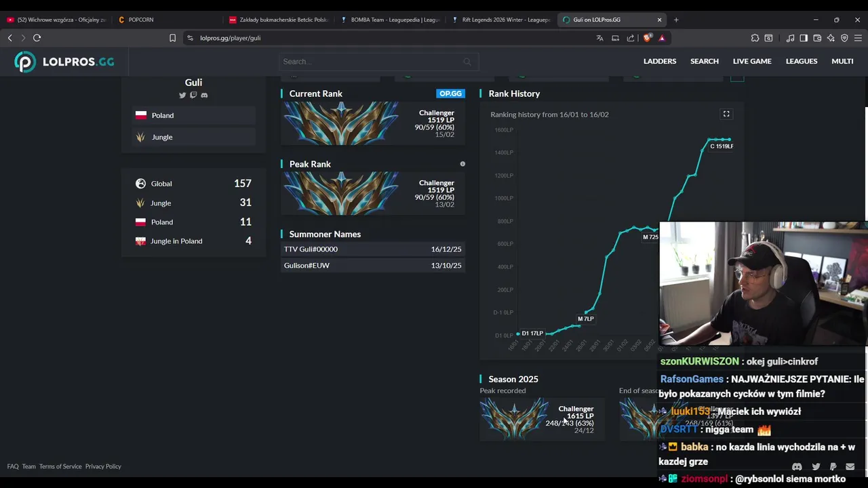The height and width of the screenshot is (488, 868).
Task: Click the Poland rank 11 row
Action: 193,222
